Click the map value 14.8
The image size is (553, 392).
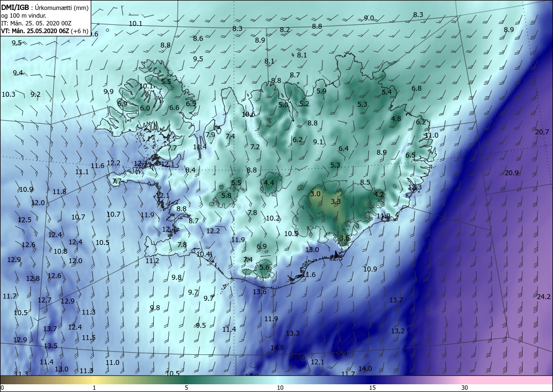click(277, 348)
